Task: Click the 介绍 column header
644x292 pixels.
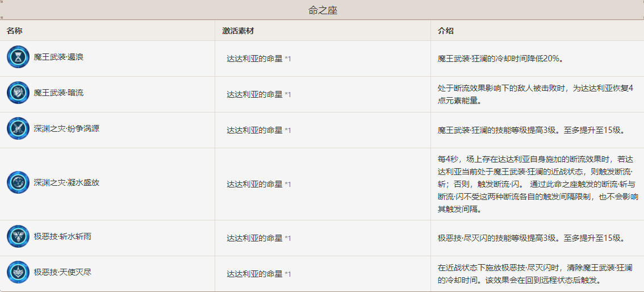Action: tap(446, 31)
